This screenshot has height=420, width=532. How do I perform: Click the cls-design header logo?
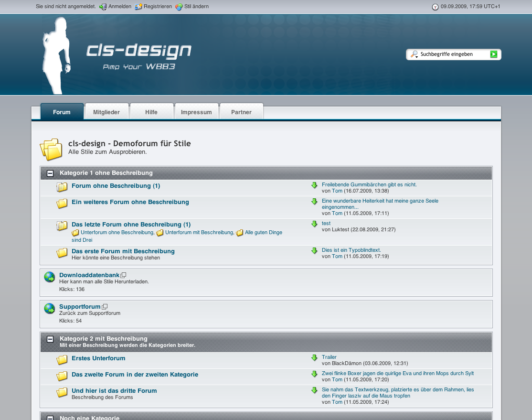tap(138, 51)
